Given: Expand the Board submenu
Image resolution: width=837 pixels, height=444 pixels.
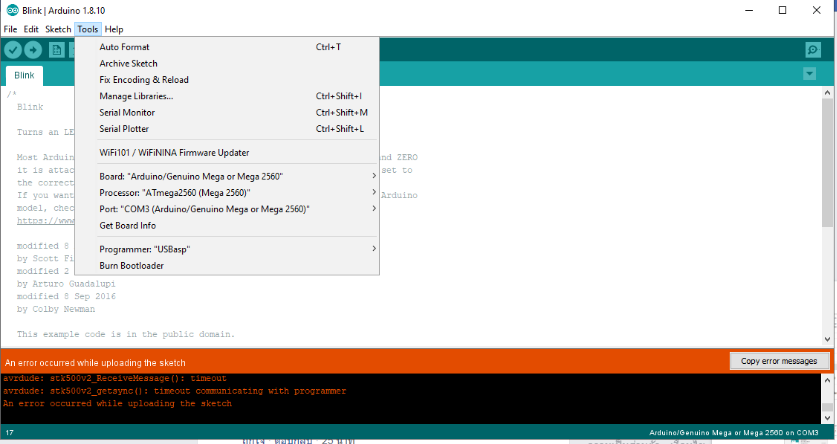Looking at the screenshot, I should pyautogui.click(x=227, y=176).
